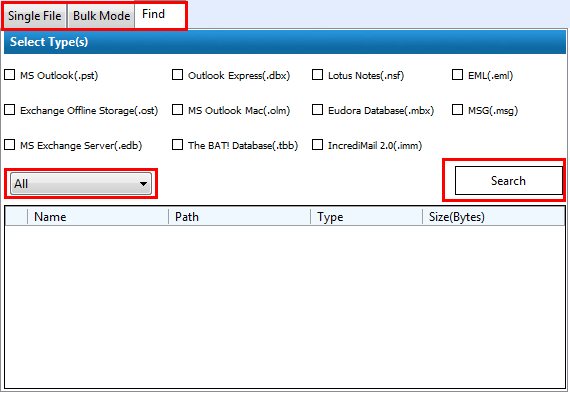Tick the MS Outlook Mac(.olm) checkbox
The height and width of the screenshot is (393, 570).
tap(177, 110)
